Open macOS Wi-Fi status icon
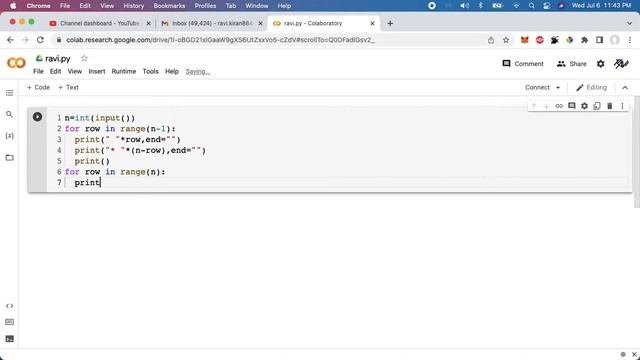 (516, 6)
